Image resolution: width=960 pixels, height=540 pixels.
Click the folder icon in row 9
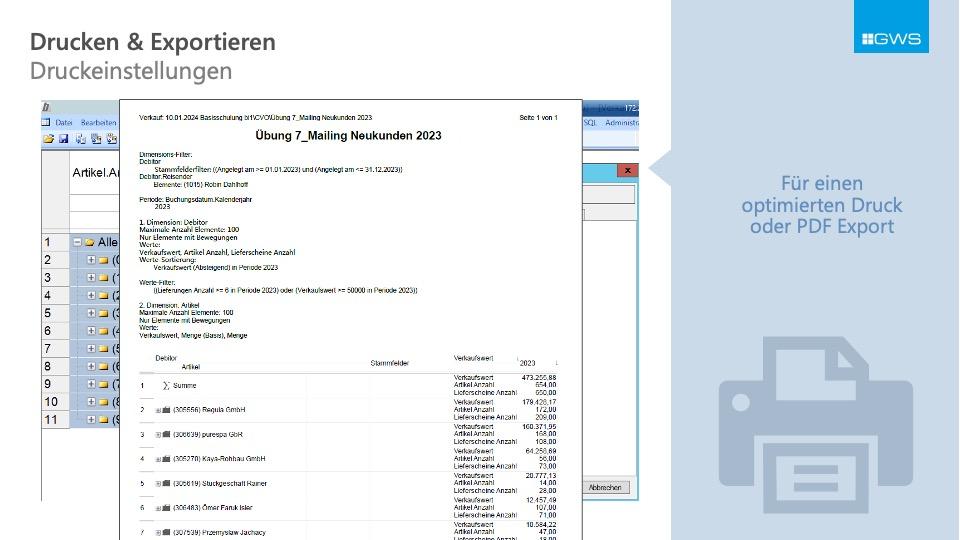[103, 384]
